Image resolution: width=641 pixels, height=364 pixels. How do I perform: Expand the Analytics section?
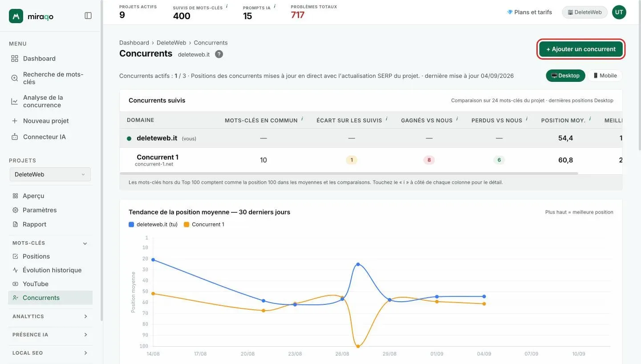pyautogui.click(x=50, y=316)
